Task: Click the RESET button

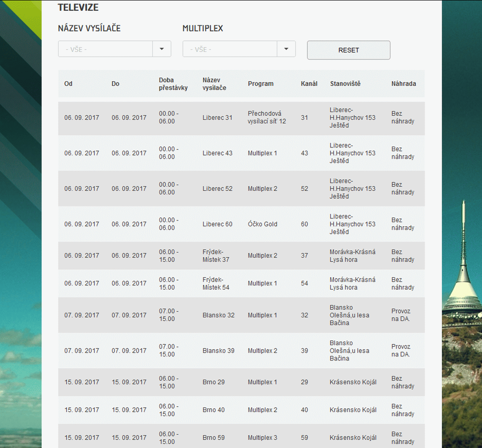Action: [349, 50]
